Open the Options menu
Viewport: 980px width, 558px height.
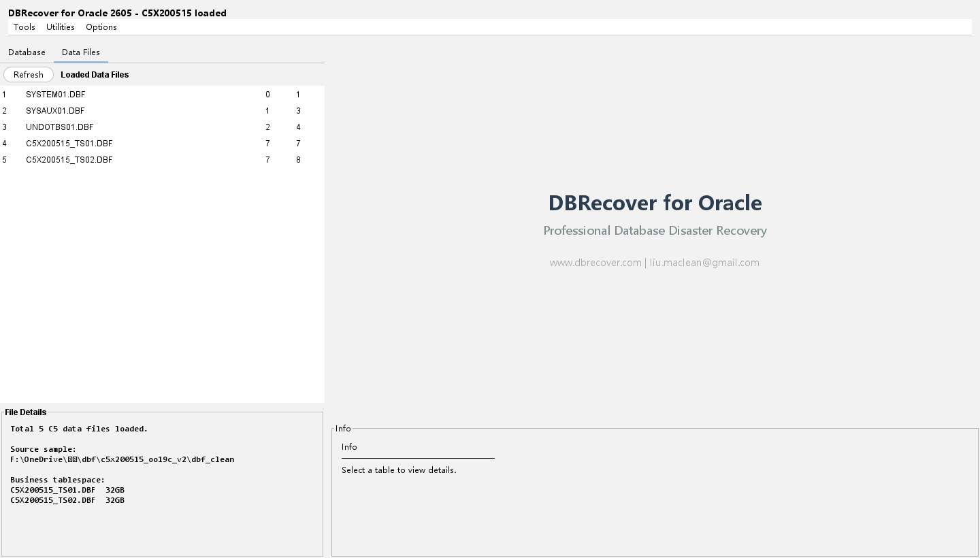click(x=101, y=27)
